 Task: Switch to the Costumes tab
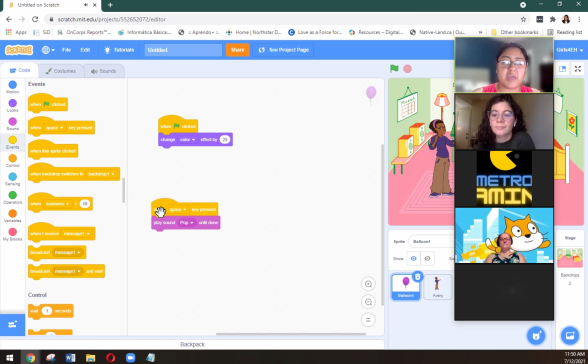61,71
